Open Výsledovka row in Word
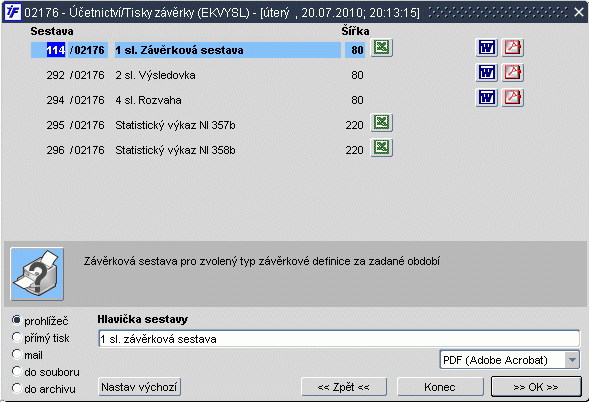Viewport: 589px width, 402px height. 487,73
